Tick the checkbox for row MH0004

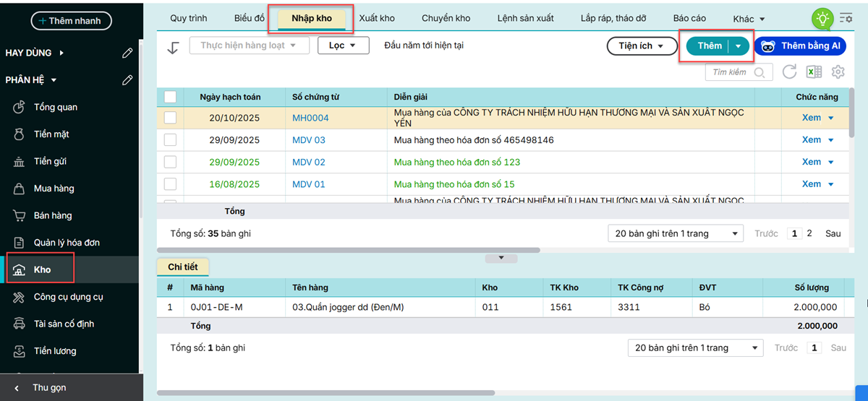tap(170, 118)
